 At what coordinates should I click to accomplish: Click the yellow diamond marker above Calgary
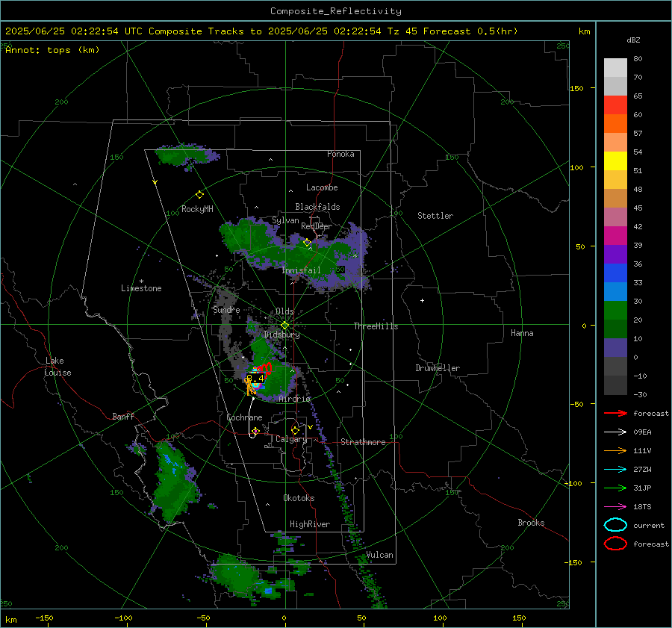tap(295, 430)
